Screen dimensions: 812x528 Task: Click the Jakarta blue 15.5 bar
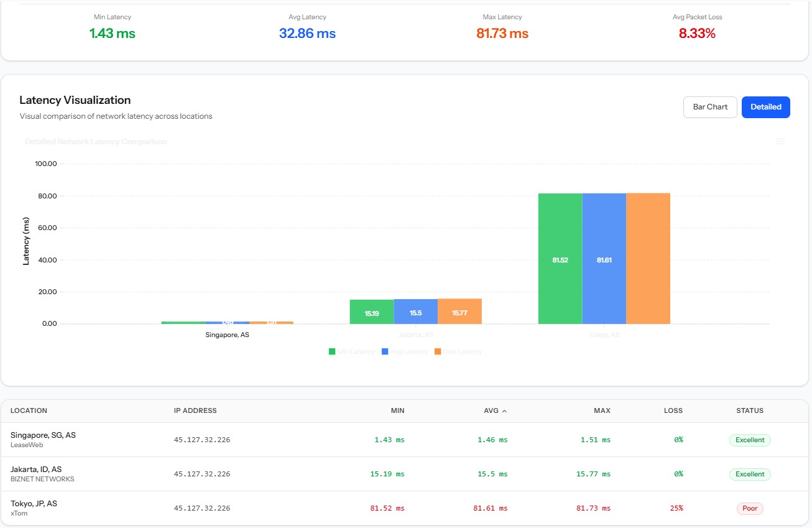[x=415, y=312]
